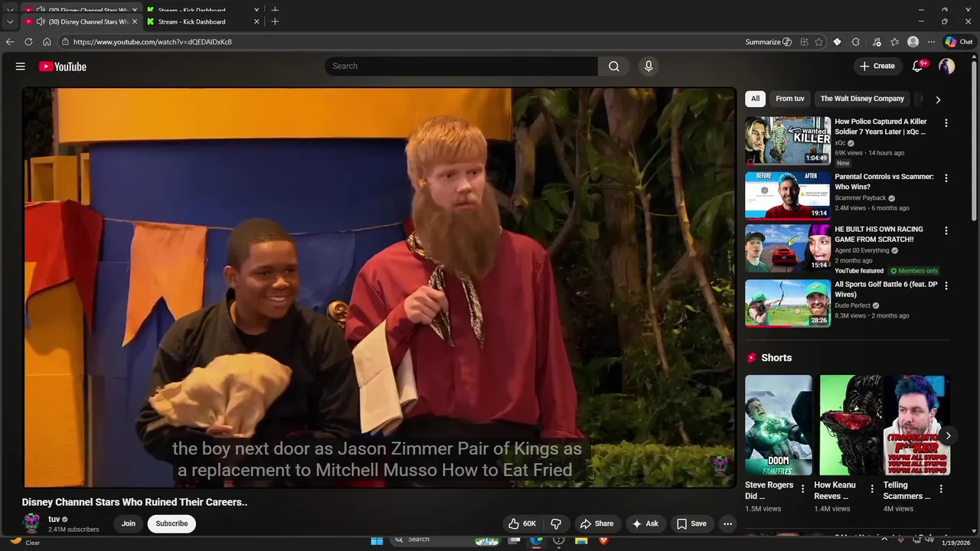
Task: Refresh the current page
Action: (x=28, y=42)
